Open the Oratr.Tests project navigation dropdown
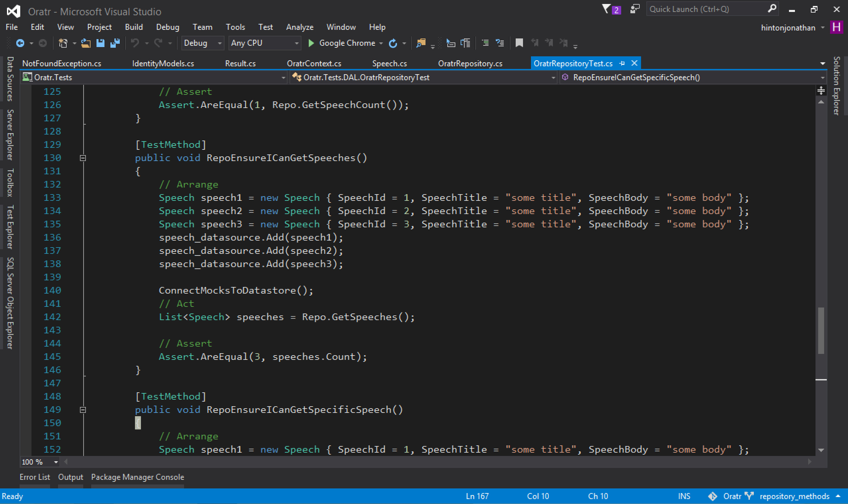This screenshot has height=504, width=848. coord(154,78)
